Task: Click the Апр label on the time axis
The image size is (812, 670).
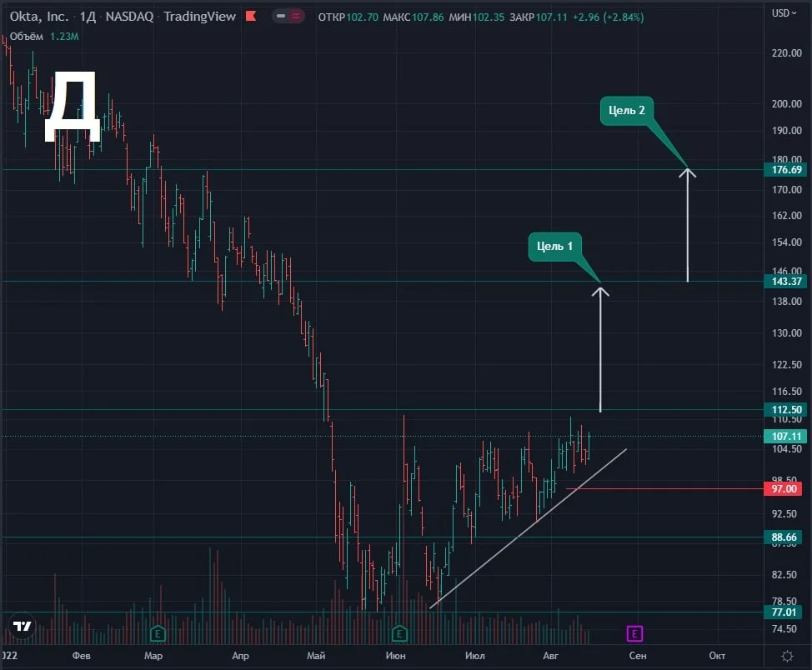Action: (x=240, y=656)
